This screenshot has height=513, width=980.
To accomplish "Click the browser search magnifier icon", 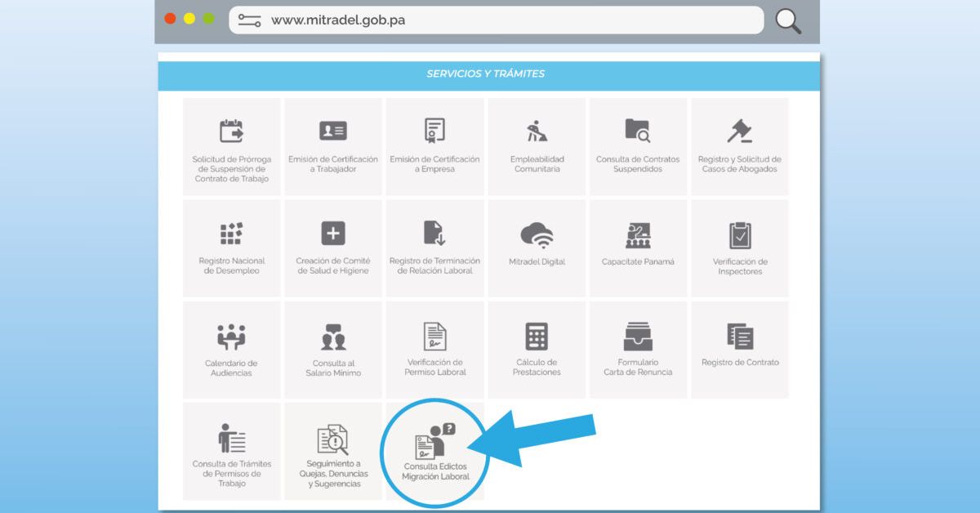I will [x=786, y=22].
